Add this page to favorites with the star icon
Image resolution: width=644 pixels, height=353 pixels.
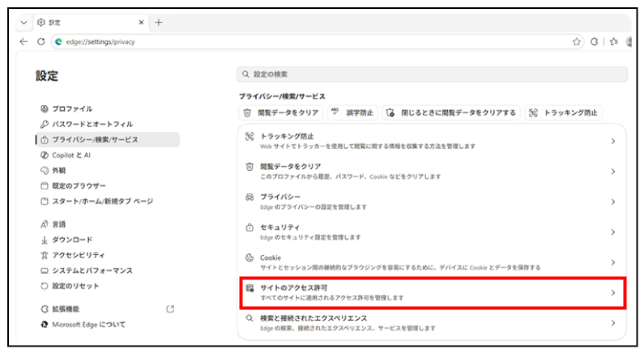pos(577,41)
